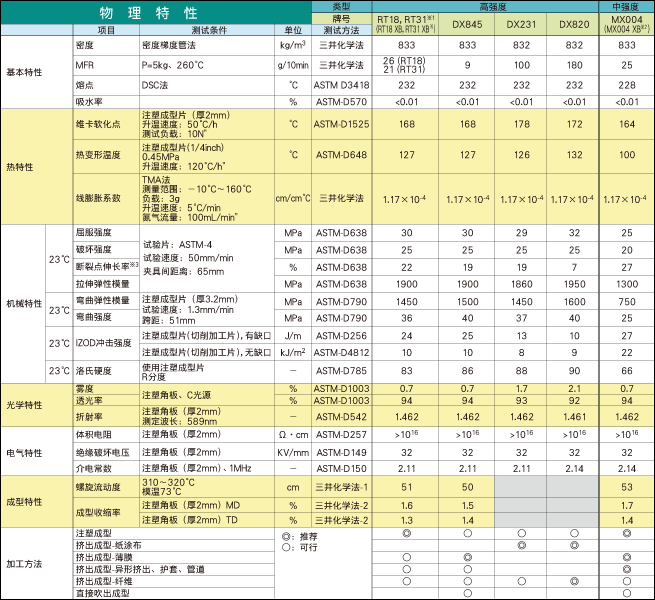This screenshot has height=600, width=655.
Task: Click the flexural modulus value 750
Action: 627,302
